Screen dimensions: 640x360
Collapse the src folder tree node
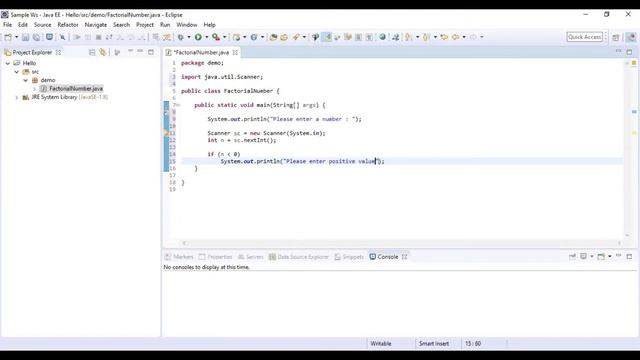(17, 72)
